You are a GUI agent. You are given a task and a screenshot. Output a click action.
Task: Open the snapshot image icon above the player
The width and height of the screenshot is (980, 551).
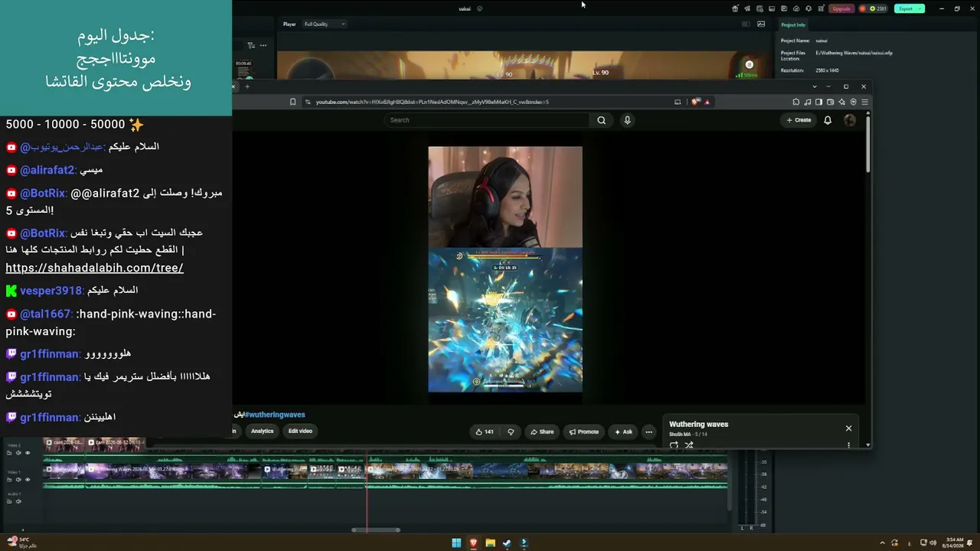coord(761,24)
